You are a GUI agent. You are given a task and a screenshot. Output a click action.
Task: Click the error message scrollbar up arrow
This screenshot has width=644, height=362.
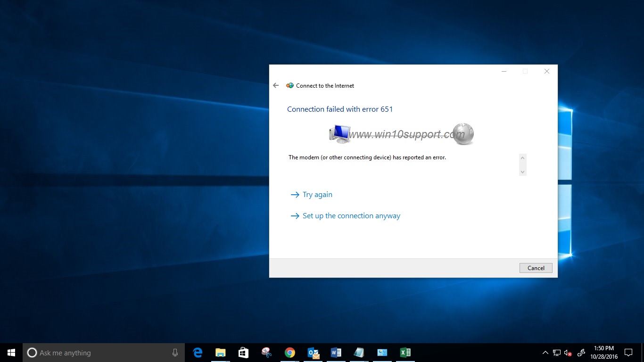click(522, 158)
